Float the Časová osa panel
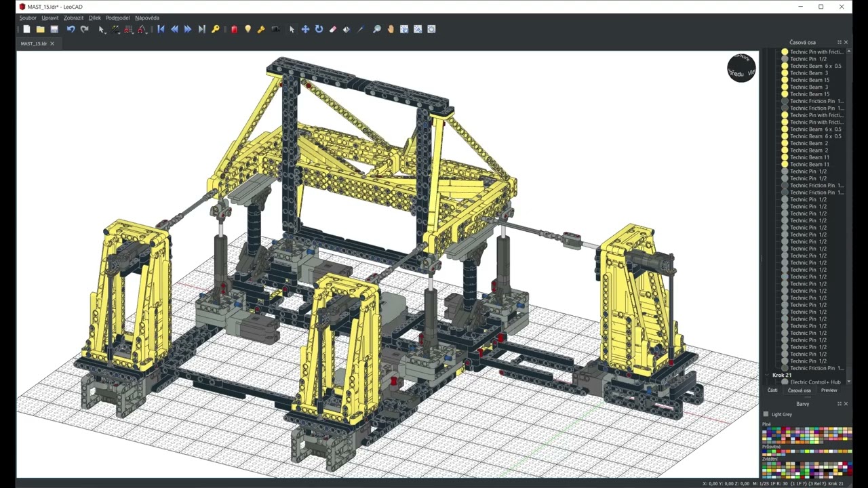 [x=840, y=42]
